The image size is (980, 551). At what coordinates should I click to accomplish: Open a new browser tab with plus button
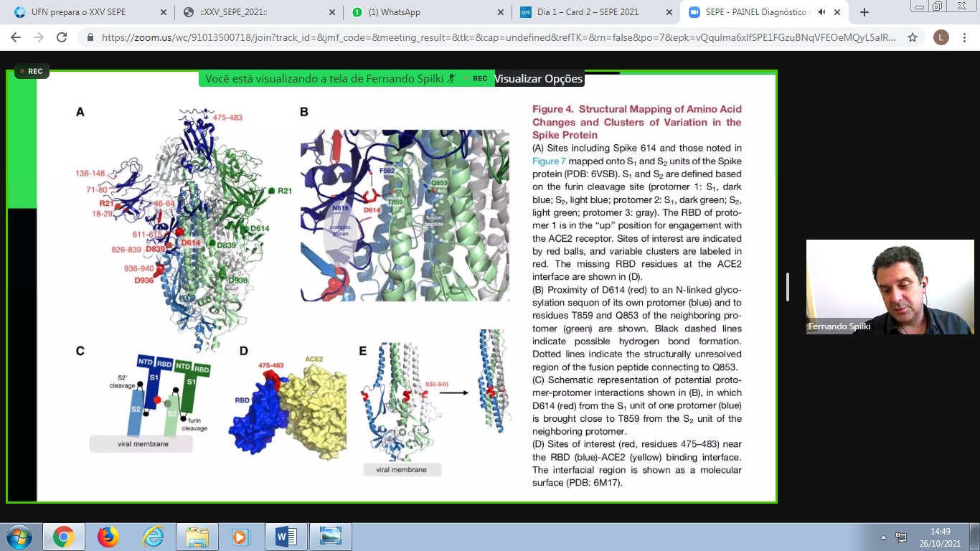[864, 12]
